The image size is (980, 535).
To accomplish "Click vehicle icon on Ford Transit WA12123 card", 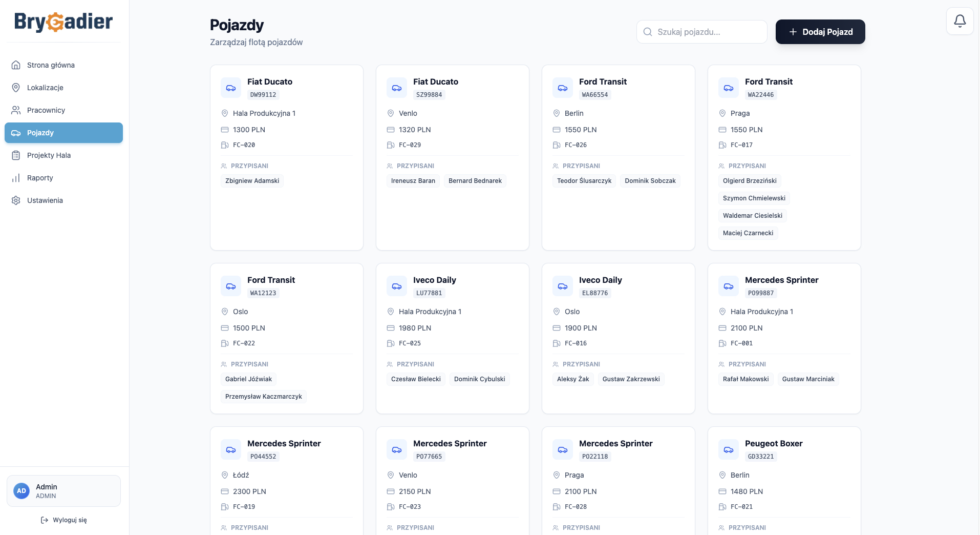I will tap(231, 286).
